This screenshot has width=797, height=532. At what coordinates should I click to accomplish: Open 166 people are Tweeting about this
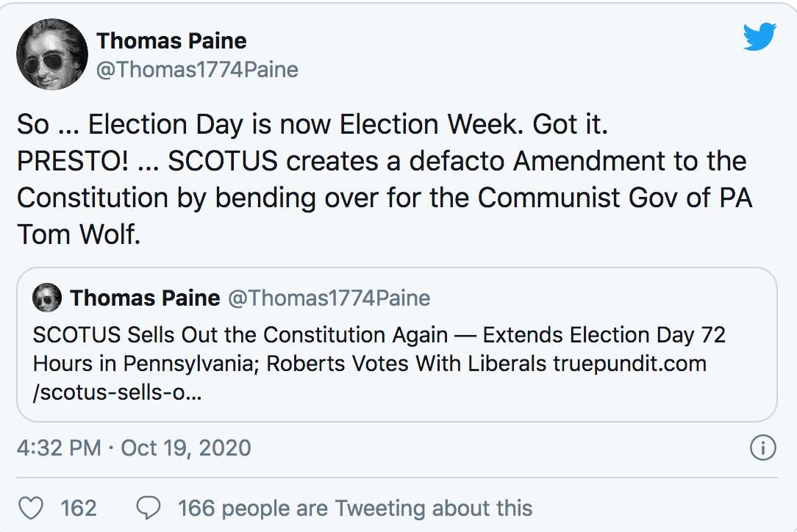coord(355,508)
